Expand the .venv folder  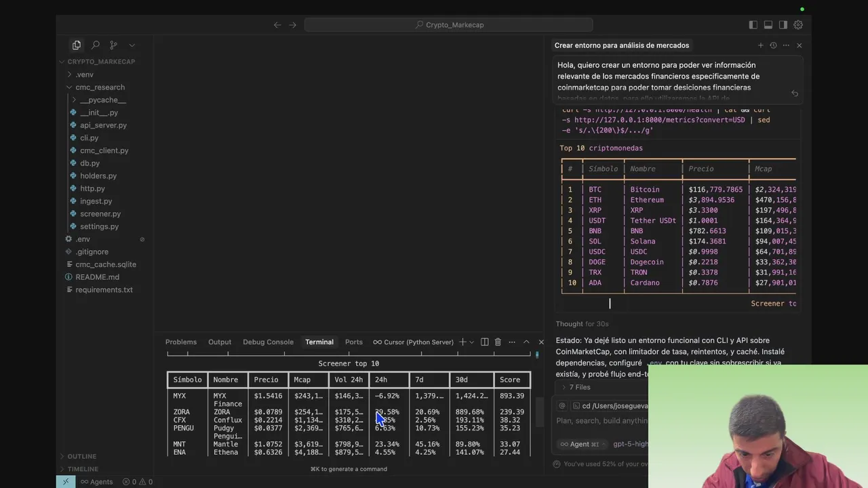coord(85,75)
